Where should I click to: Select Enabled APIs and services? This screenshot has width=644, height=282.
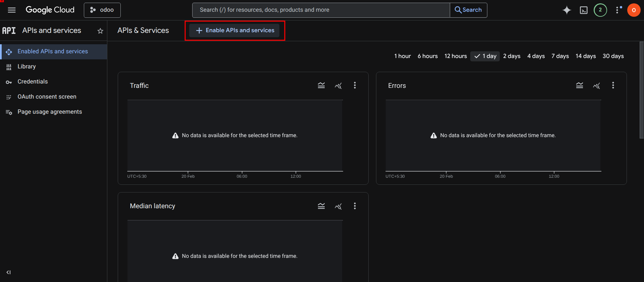54,52
